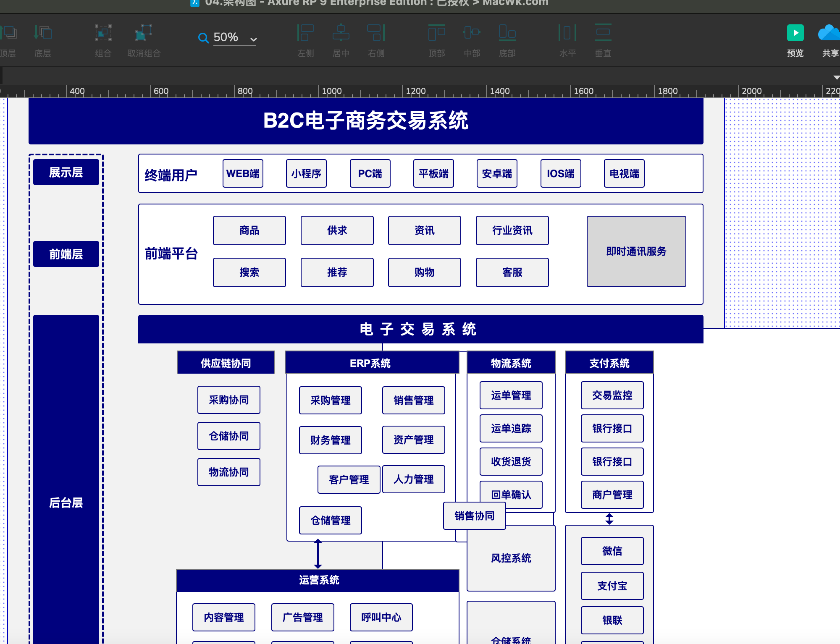The height and width of the screenshot is (644, 840).
Task: Select the 平板端 box
Action: 433,173
